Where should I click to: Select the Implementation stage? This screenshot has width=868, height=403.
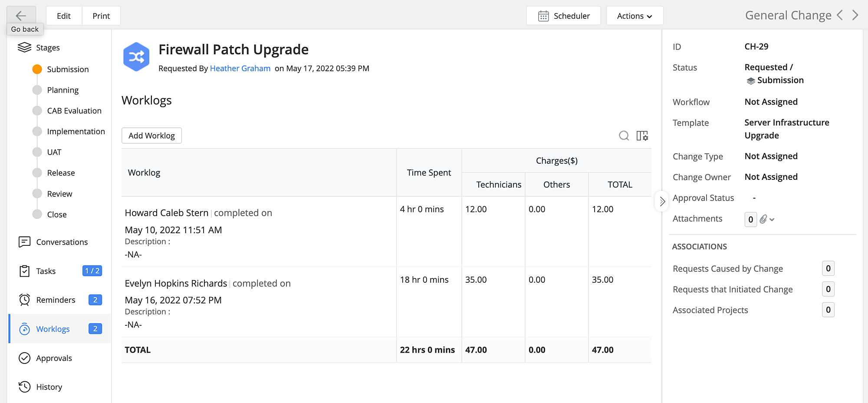click(76, 132)
